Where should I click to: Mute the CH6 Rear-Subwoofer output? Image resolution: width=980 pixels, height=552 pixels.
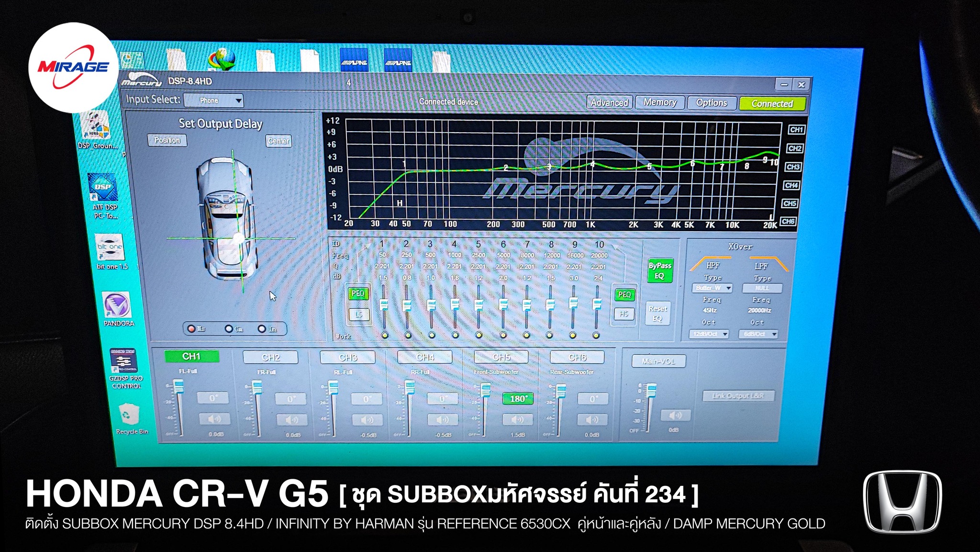[x=592, y=419]
